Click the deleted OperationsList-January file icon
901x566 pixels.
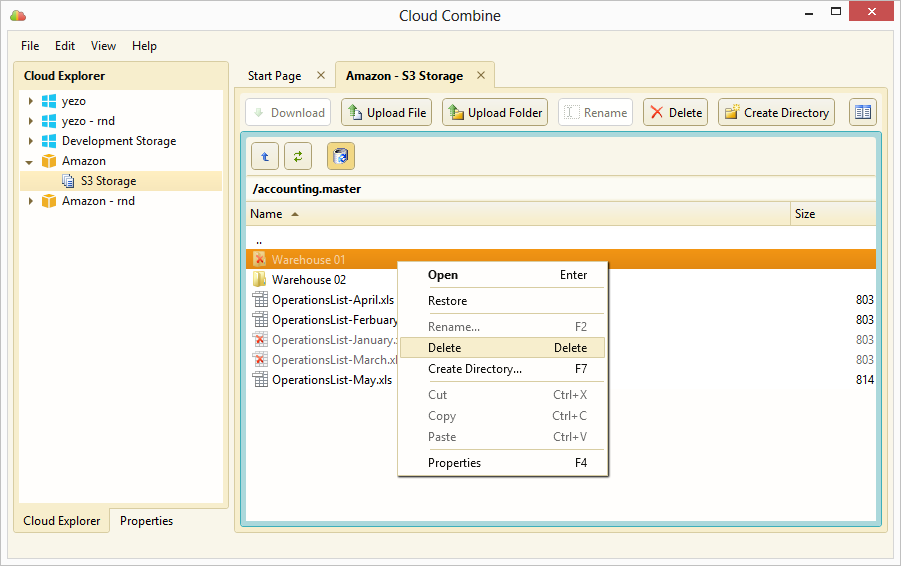[x=260, y=340]
